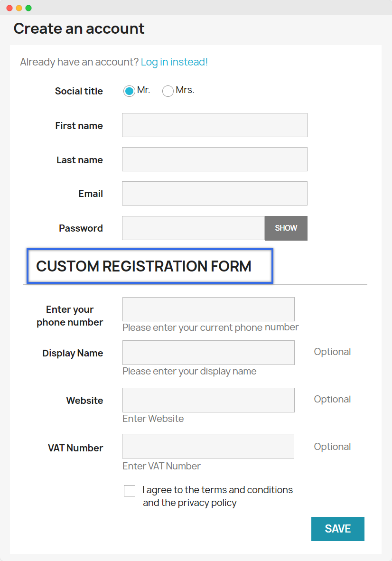Focus the phone number input field
Screen dimensions: 392x561
tap(208, 309)
